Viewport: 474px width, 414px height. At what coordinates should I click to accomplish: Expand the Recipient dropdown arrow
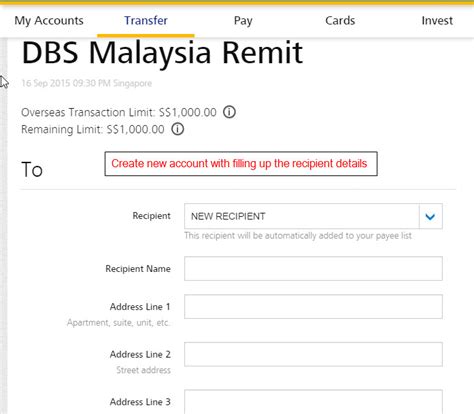(x=430, y=217)
